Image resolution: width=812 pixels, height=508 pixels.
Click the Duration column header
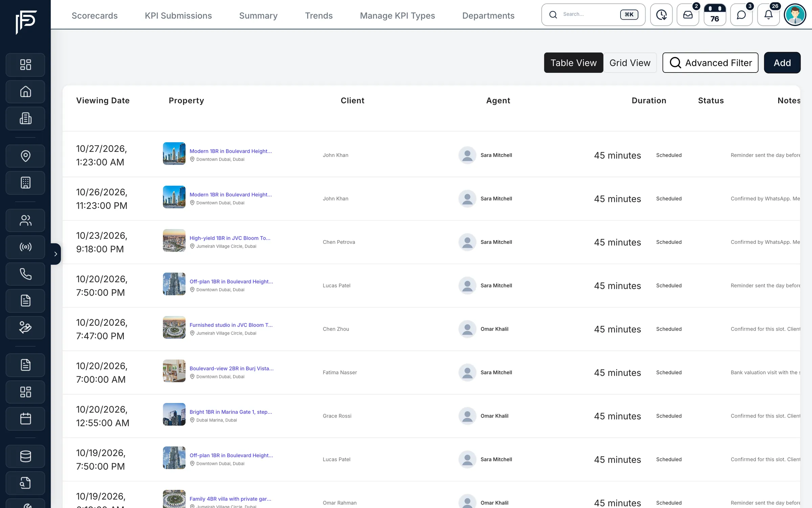(649, 101)
